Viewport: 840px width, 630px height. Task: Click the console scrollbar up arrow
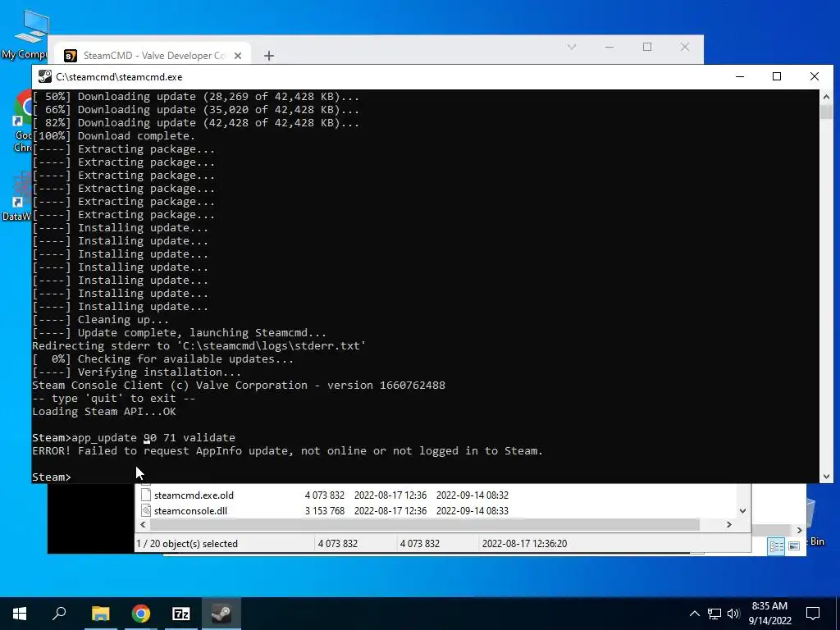pos(826,97)
